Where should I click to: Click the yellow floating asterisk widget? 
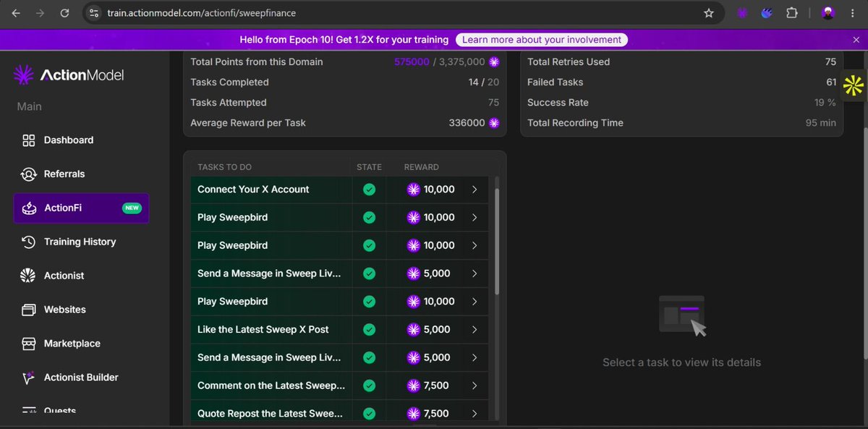pyautogui.click(x=854, y=85)
